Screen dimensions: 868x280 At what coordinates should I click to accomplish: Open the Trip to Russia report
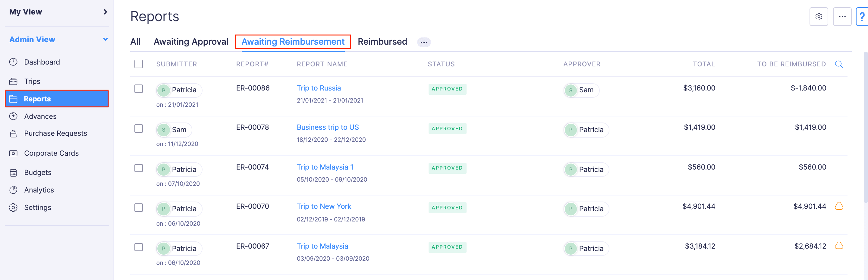click(319, 88)
